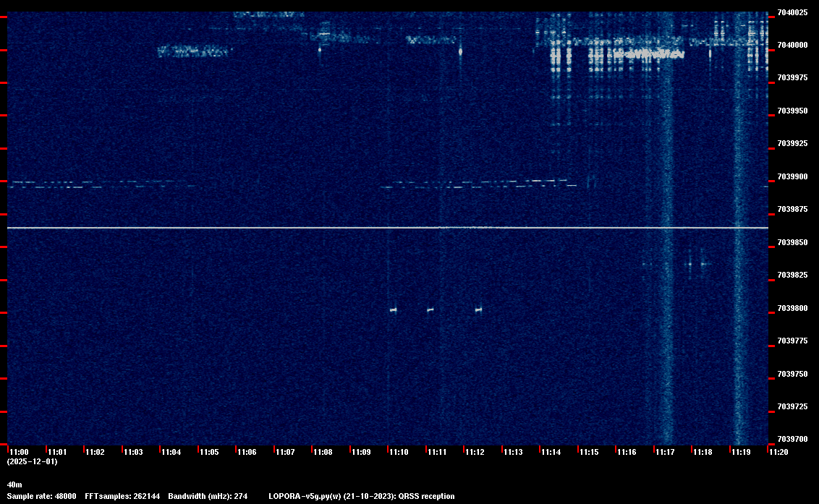Viewport: 819px width, 504px height.
Task: Click the 40m band label
Action: tap(14, 485)
